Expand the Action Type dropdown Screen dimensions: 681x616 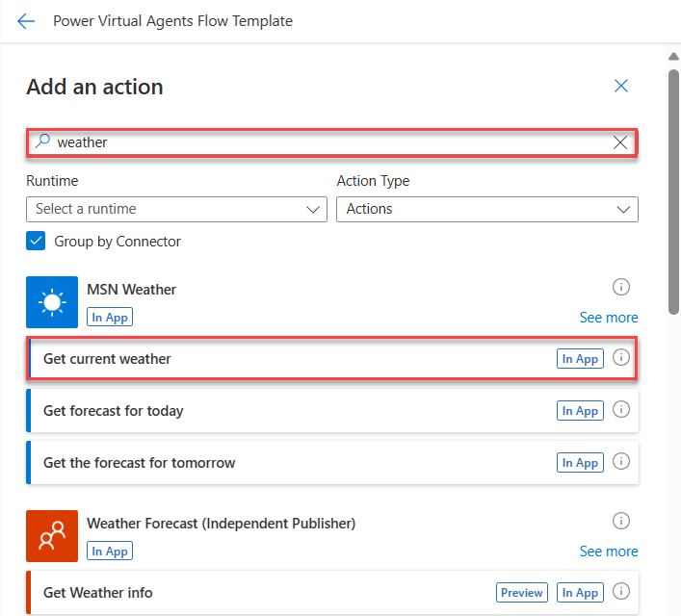tap(487, 209)
